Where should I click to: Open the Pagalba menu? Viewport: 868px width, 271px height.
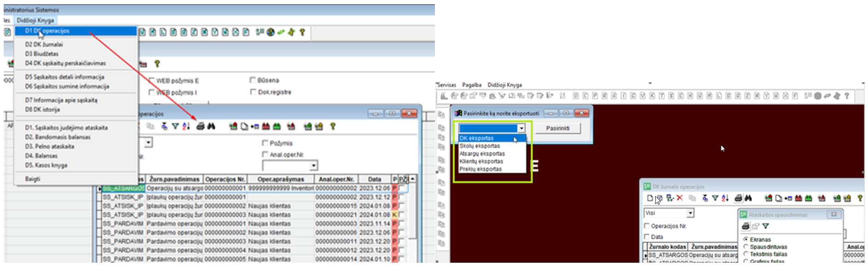click(471, 85)
